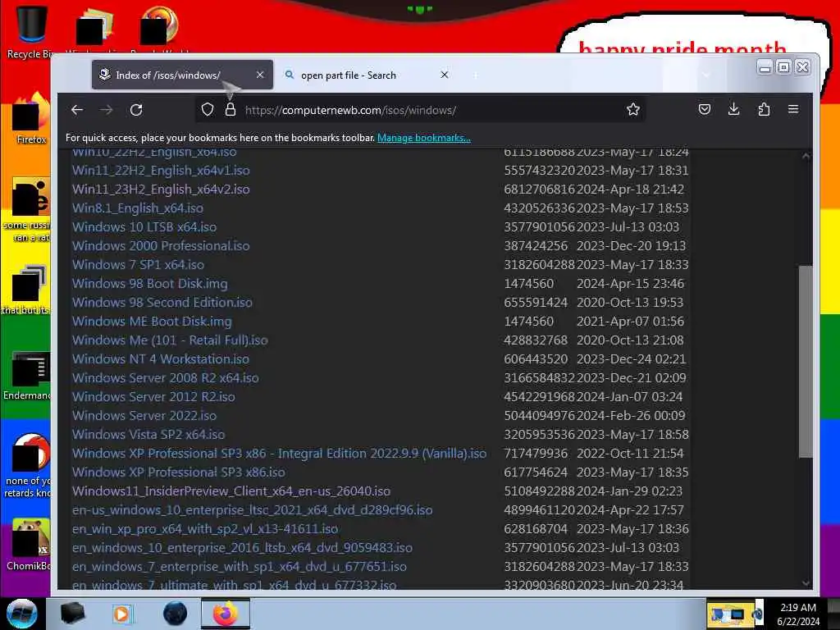840x630 pixels.
Task: Open en_windows_7_enterprise_with_sp1 iso link
Action: click(x=240, y=566)
